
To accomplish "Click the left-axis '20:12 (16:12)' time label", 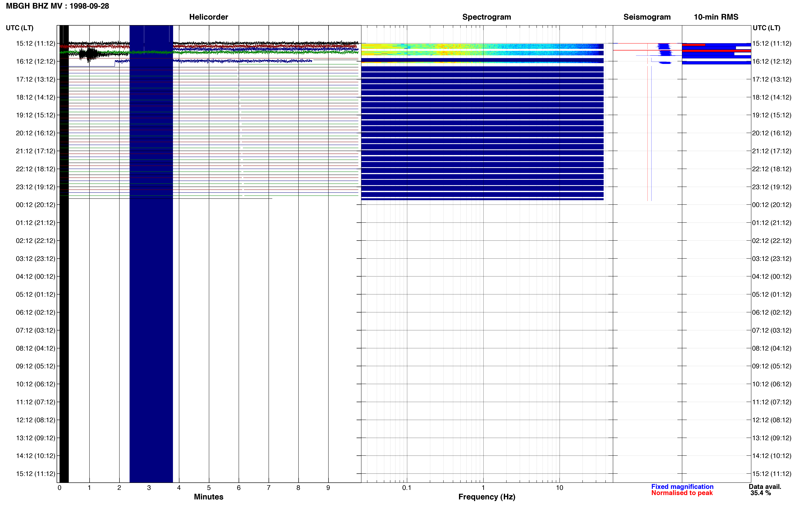I will click(36, 133).
